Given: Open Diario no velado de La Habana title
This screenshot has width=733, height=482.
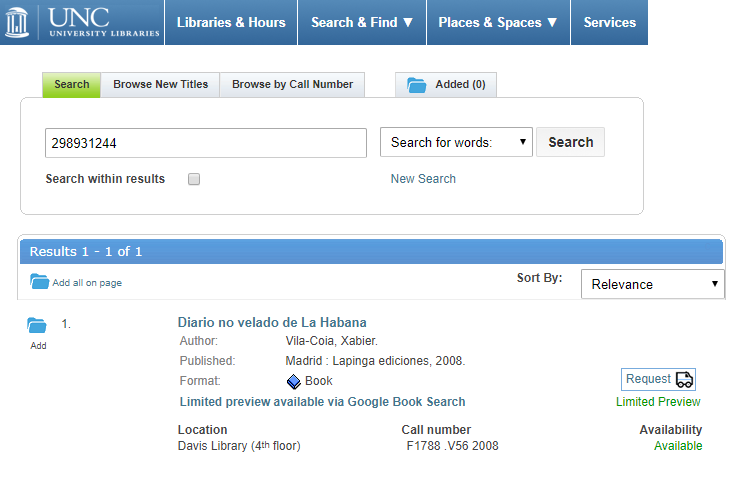Looking at the screenshot, I should (272, 323).
